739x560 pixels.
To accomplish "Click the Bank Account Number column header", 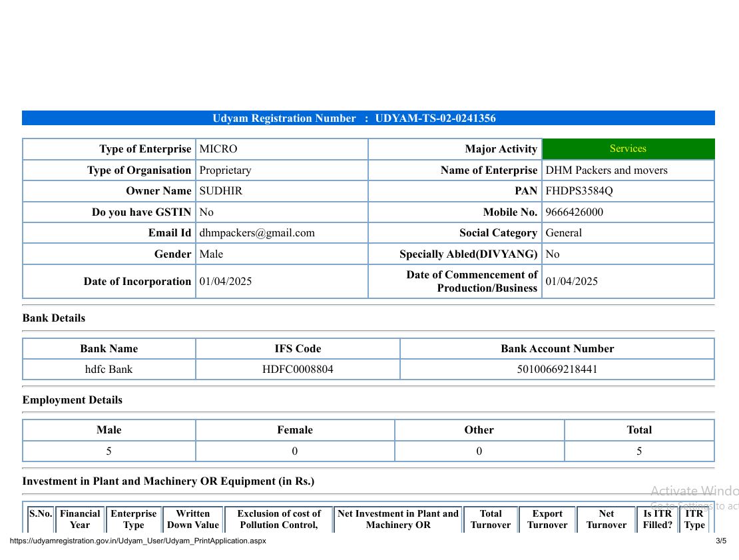I will (x=557, y=349).
